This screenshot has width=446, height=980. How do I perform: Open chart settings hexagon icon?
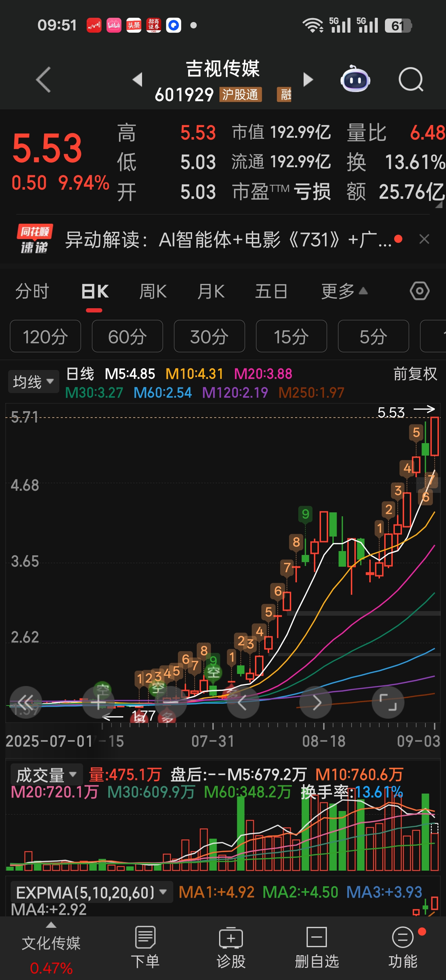[419, 291]
